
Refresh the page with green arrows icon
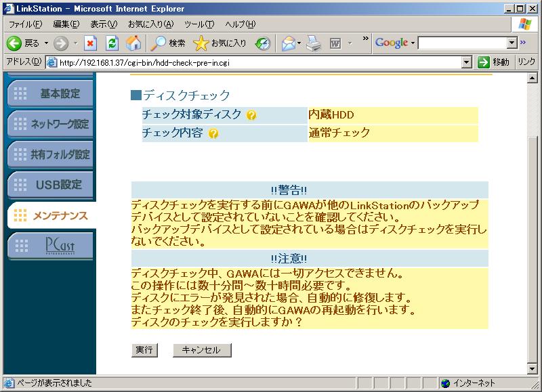112,43
